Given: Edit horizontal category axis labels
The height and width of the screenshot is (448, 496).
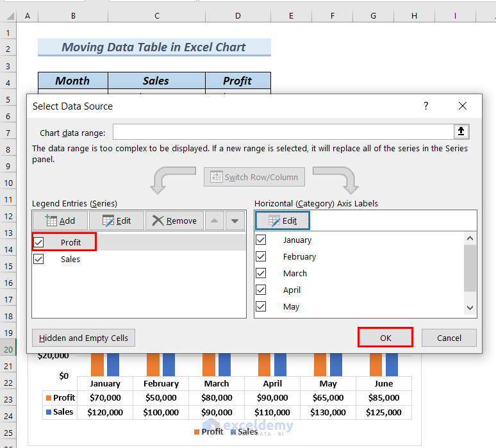Looking at the screenshot, I should click(283, 220).
